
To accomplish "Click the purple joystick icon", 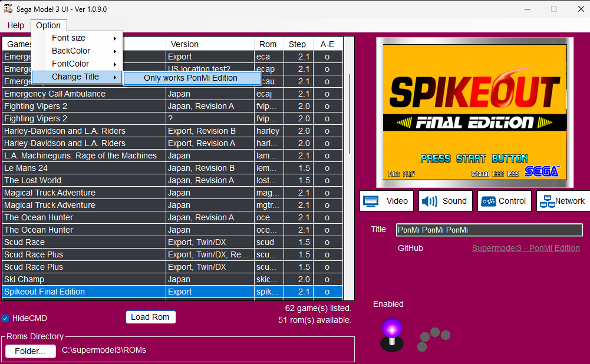I will tap(392, 335).
